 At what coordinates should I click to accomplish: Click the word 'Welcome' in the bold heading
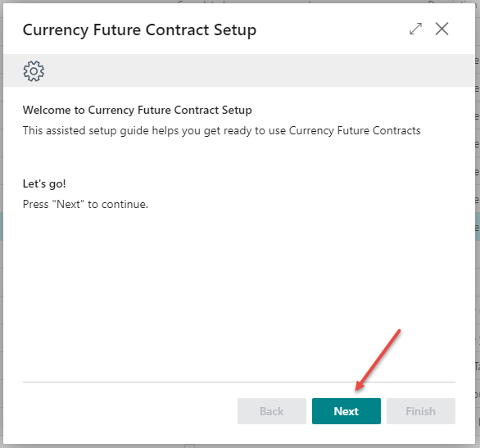pos(47,110)
